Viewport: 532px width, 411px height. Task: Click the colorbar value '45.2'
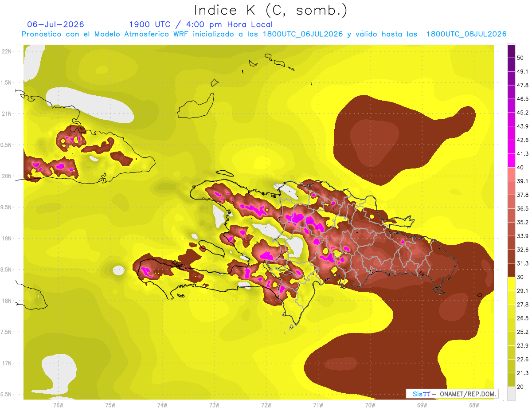click(x=523, y=113)
